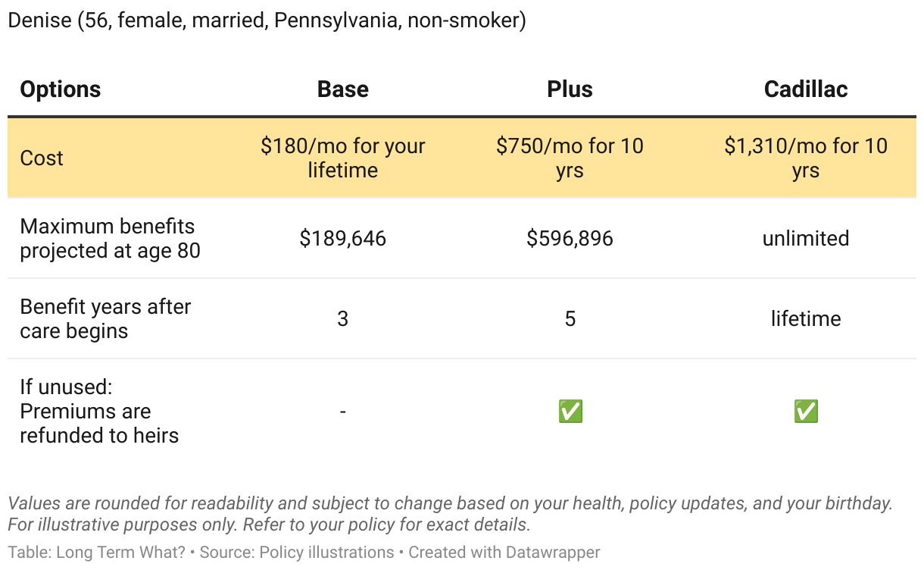Click the $180/mo Base cost cell

point(342,158)
